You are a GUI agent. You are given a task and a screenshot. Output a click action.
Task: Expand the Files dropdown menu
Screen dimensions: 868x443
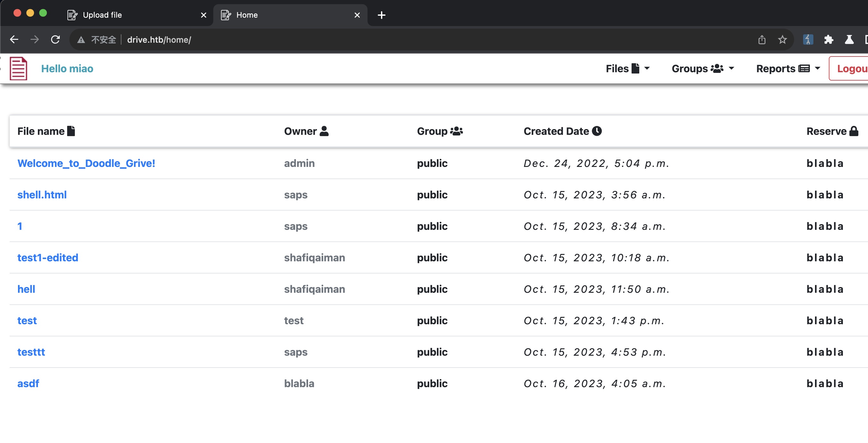[627, 69]
